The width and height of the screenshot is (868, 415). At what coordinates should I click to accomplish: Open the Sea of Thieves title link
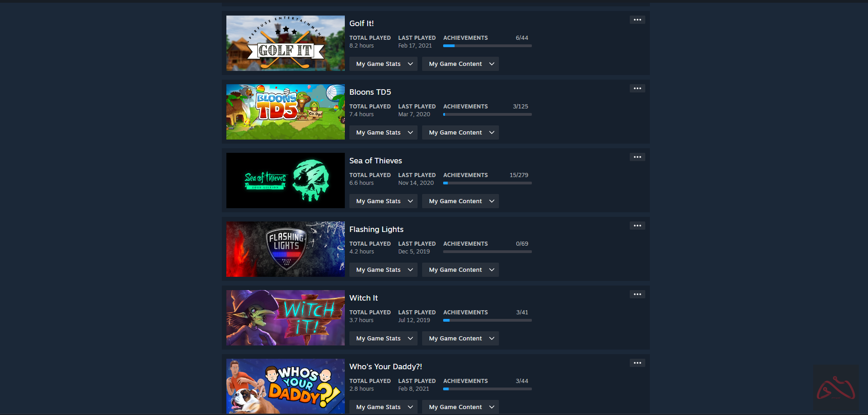[375, 161]
